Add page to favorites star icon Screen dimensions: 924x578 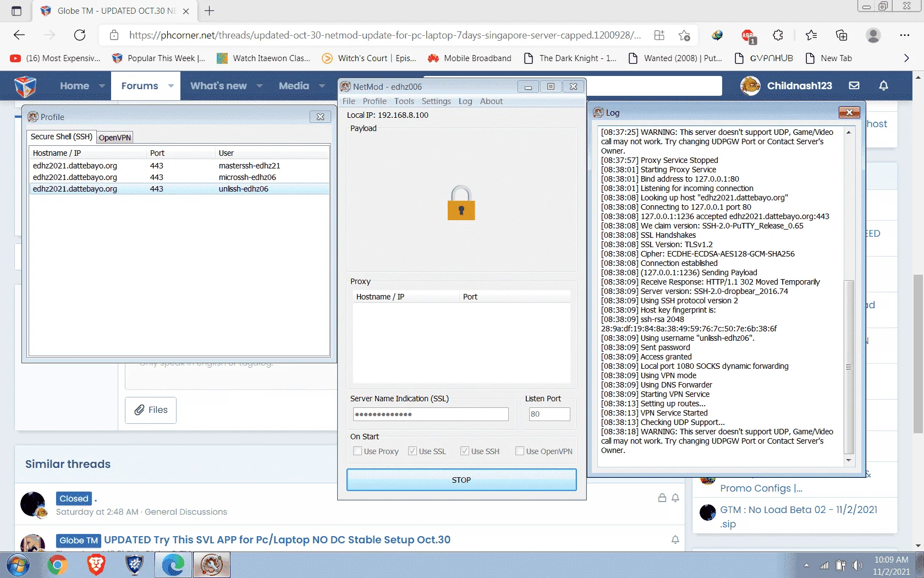684,35
